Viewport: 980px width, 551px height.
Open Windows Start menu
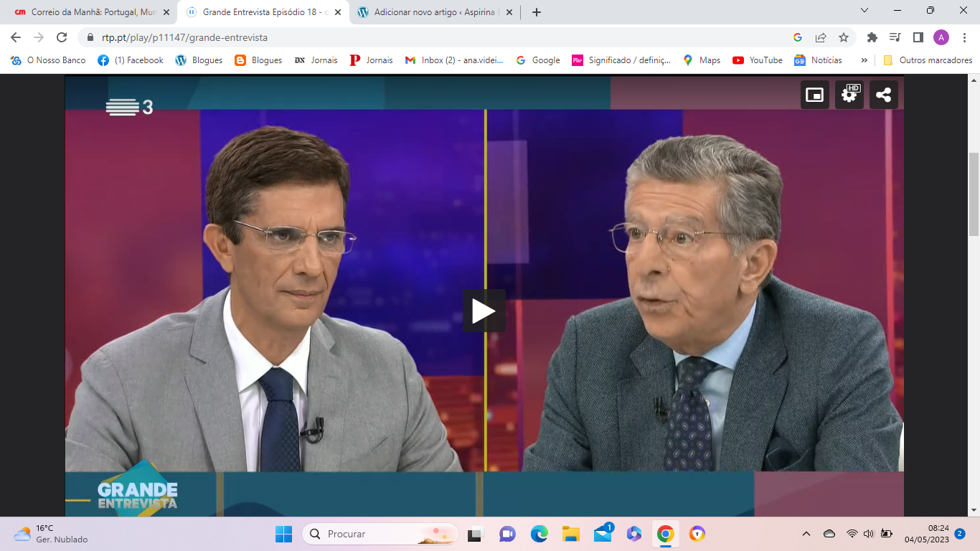(284, 534)
